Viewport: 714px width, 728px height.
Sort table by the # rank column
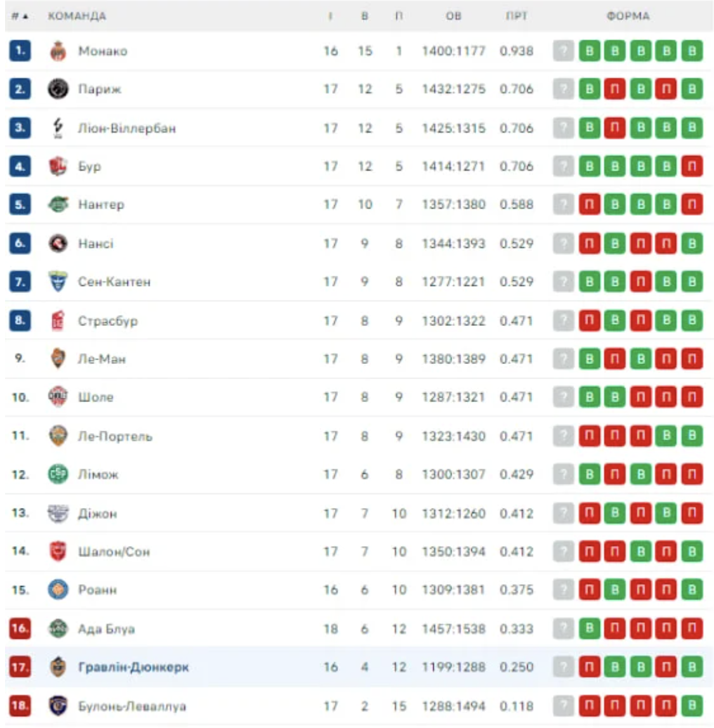coord(20,16)
